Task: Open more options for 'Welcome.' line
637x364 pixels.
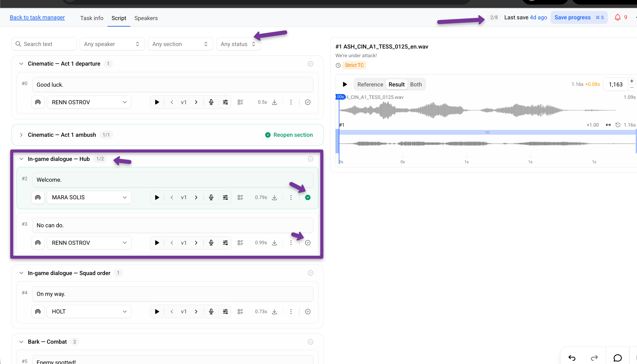Action: click(x=291, y=198)
